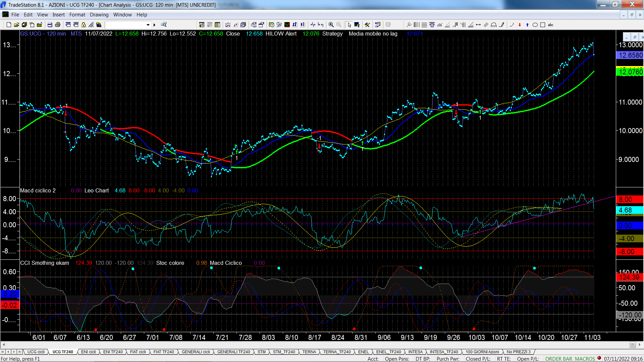Click the symbol lookup magnifier icon

[x=164, y=25]
